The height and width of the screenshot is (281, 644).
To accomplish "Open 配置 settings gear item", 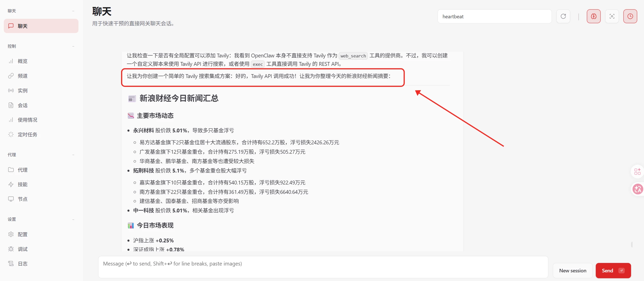I will tap(22, 234).
